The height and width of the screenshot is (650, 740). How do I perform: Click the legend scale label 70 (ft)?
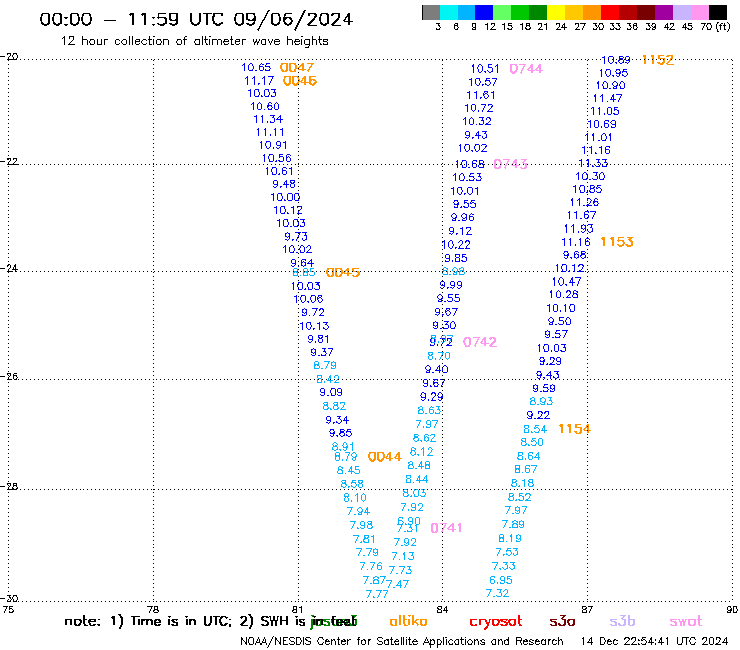tap(715, 26)
